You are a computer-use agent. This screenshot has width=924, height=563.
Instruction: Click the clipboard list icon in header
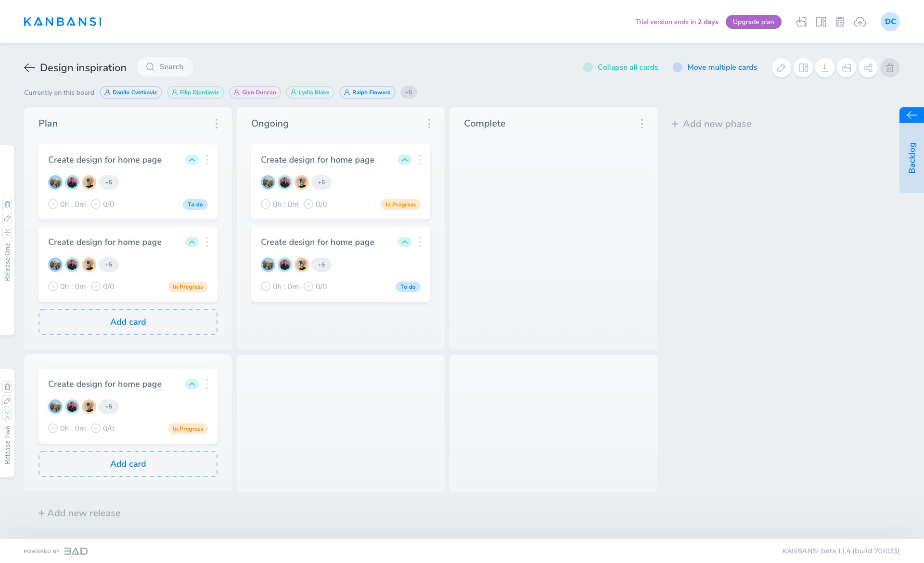tap(840, 22)
